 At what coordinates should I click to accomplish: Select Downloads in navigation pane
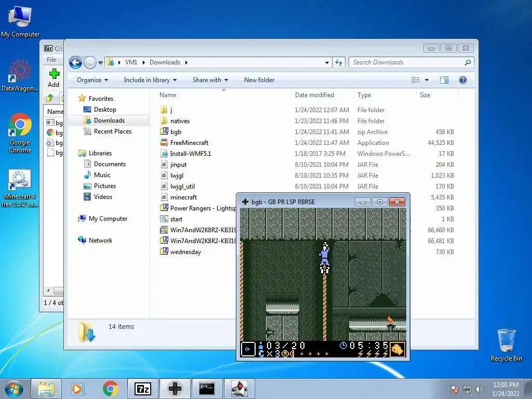(x=109, y=121)
